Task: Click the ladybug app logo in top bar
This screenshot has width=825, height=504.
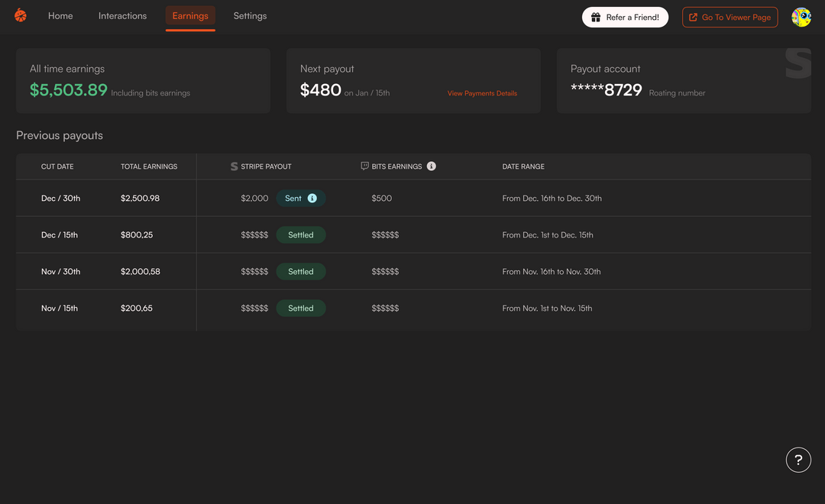Action: coord(20,15)
